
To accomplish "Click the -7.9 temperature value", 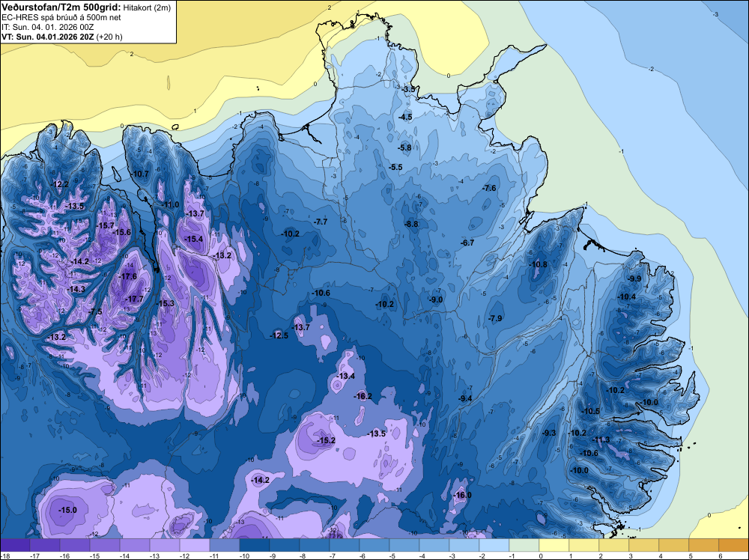I will [x=496, y=318].
